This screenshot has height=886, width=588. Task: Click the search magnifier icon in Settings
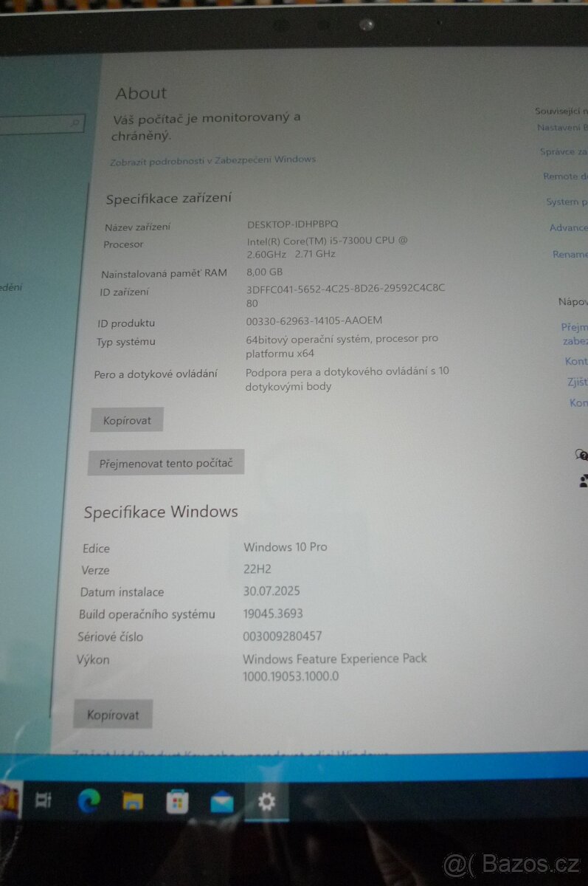click(x=75, y=123)
